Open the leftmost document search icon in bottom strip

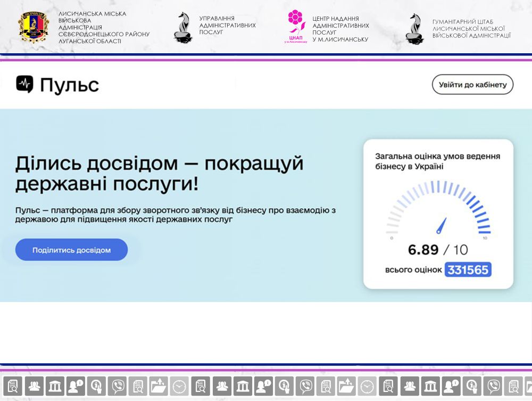pos(13,386)
